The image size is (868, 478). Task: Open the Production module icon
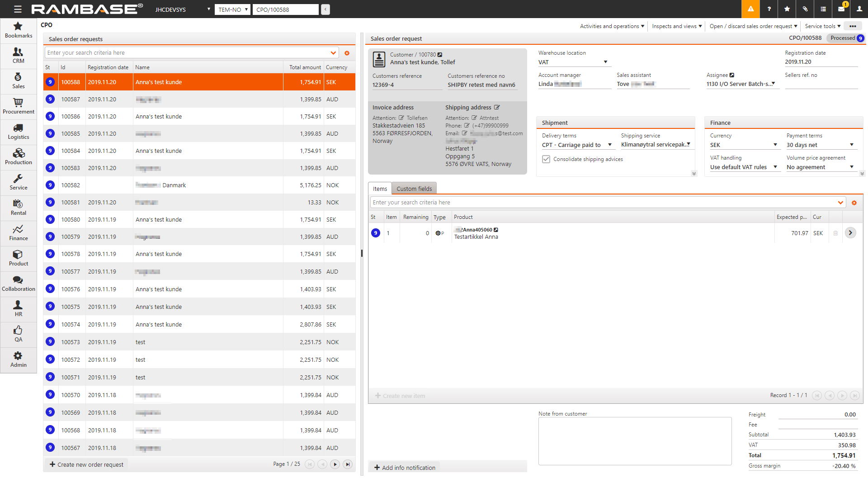tap(18, 157)
